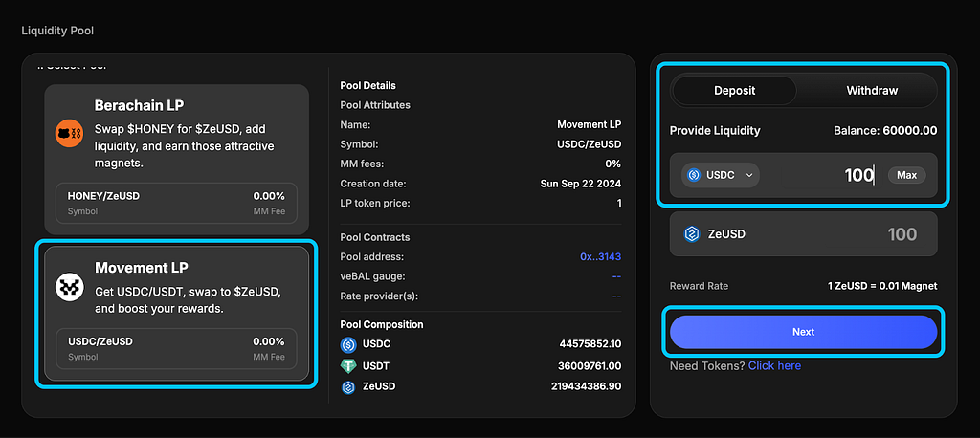Click the USDC amount 44575852.10
Viewport: 980px width, 438px height.
pos(590,344)
